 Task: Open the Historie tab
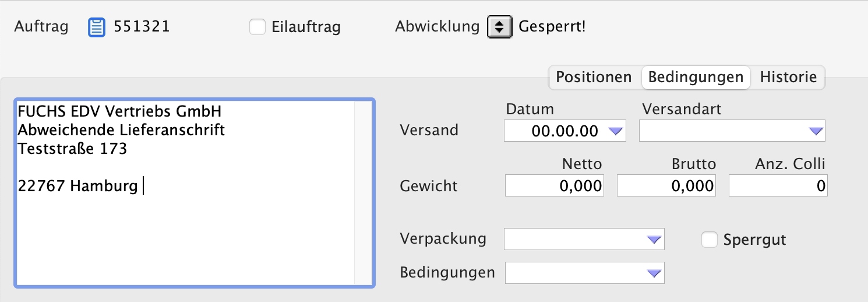[x=788, y=77]
